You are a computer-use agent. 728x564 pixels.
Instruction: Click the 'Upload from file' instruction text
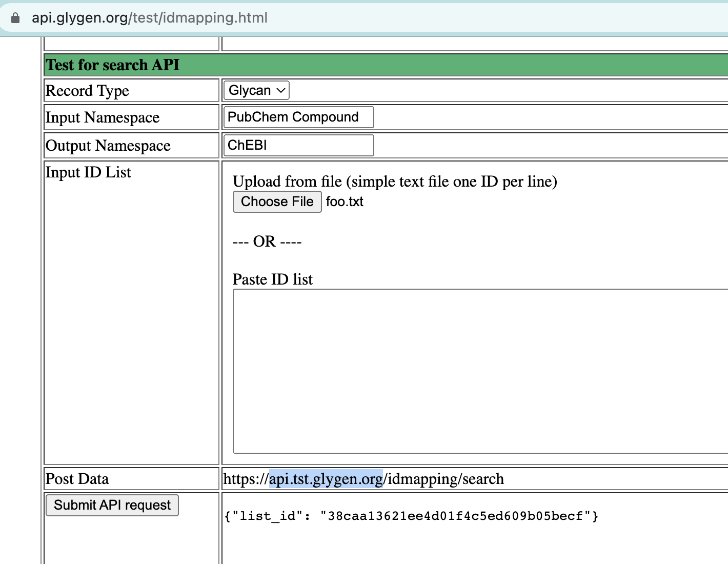395,182
